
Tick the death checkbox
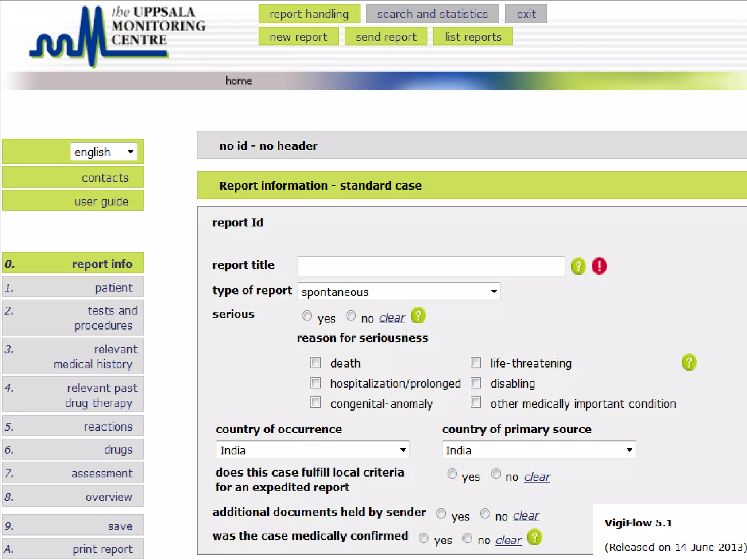[x=316, y=363]
